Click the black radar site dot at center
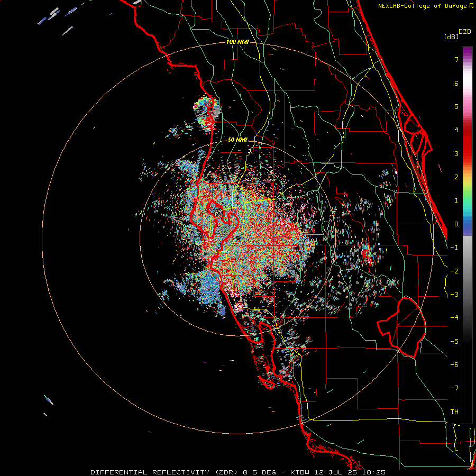Image resolution: width=476 pixels, height=476 pixels. (238, 238)
